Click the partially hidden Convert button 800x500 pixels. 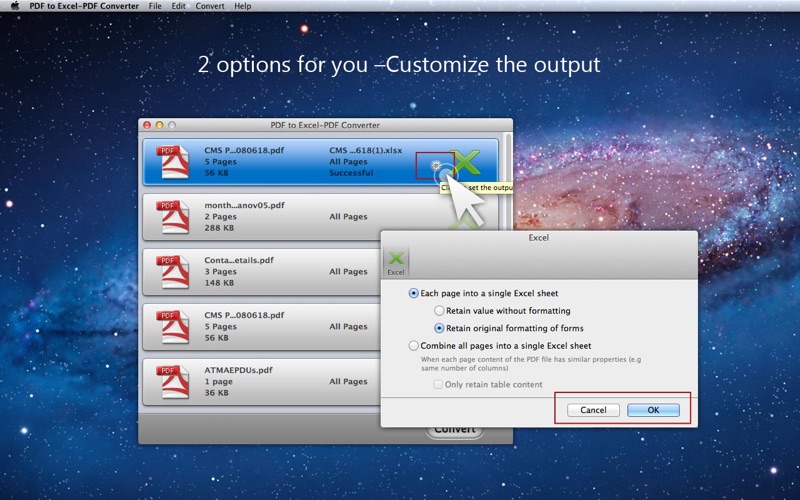coord(455,431)
